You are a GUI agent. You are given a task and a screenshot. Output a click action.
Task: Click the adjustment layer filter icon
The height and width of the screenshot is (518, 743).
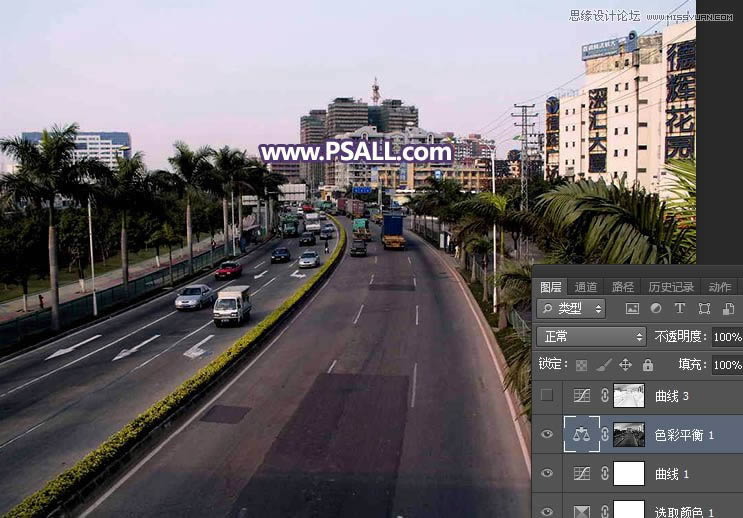click(x=656, y=309)
